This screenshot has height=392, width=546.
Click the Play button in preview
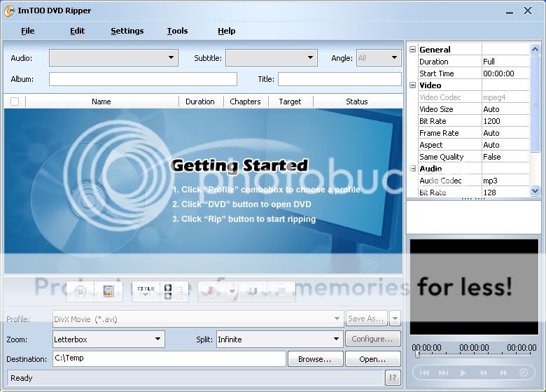coord(463,373)
